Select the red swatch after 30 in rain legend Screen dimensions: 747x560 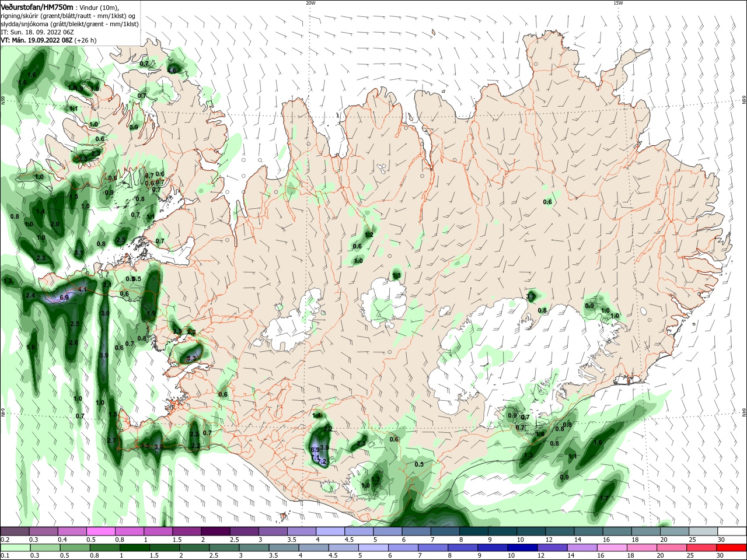731,548
